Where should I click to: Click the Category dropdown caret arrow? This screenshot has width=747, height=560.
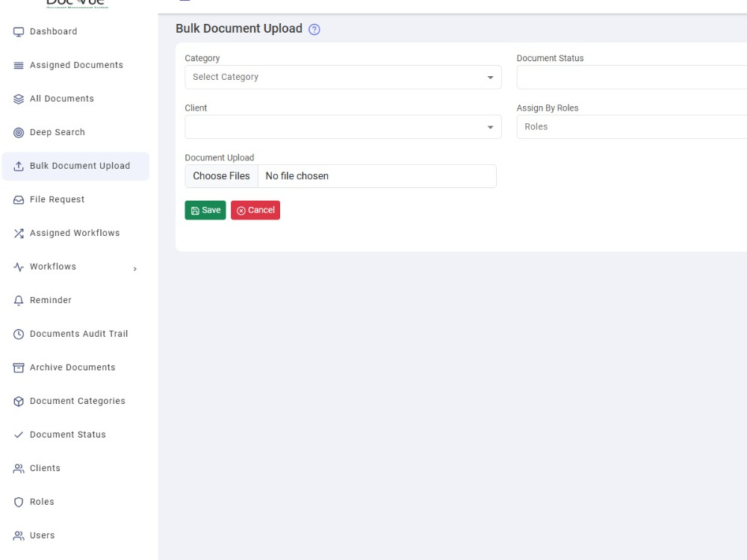(x=490, y=77)
